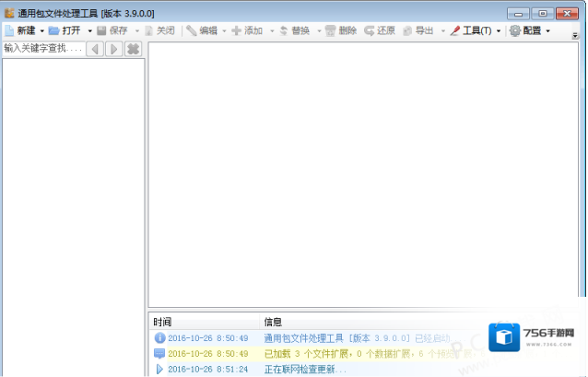Maximize the application window
This screenshot has height=377, width=588.
(x=542, y=12)
